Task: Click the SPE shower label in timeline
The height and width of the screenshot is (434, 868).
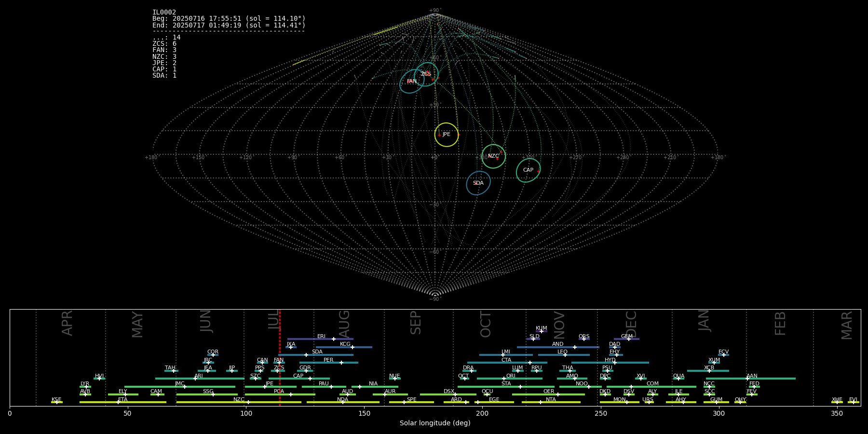Action: [411, 400]
